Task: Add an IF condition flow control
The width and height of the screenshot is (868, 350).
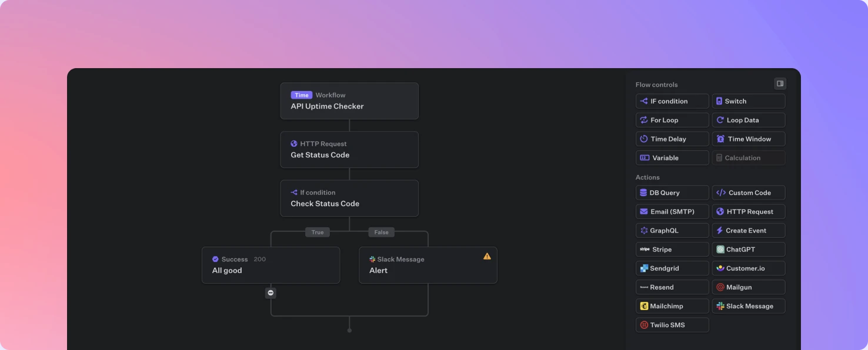Action: pos(672,100)
